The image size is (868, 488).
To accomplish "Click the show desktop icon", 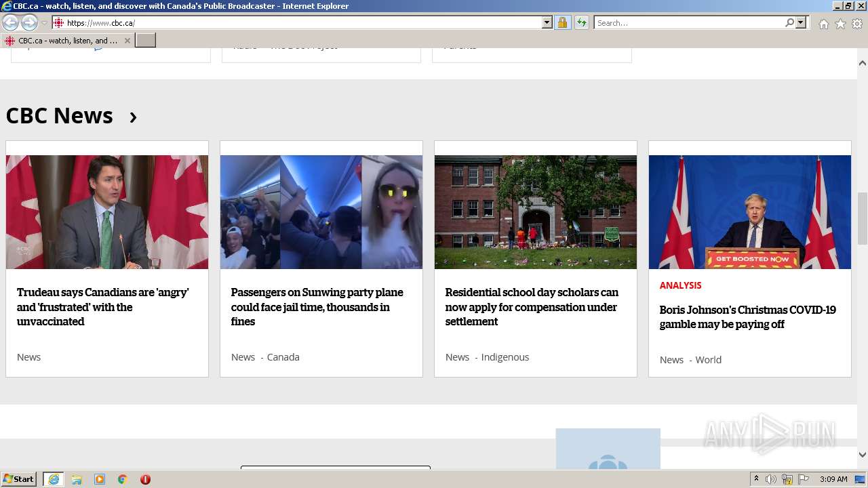I will click(x=861, y=479).
